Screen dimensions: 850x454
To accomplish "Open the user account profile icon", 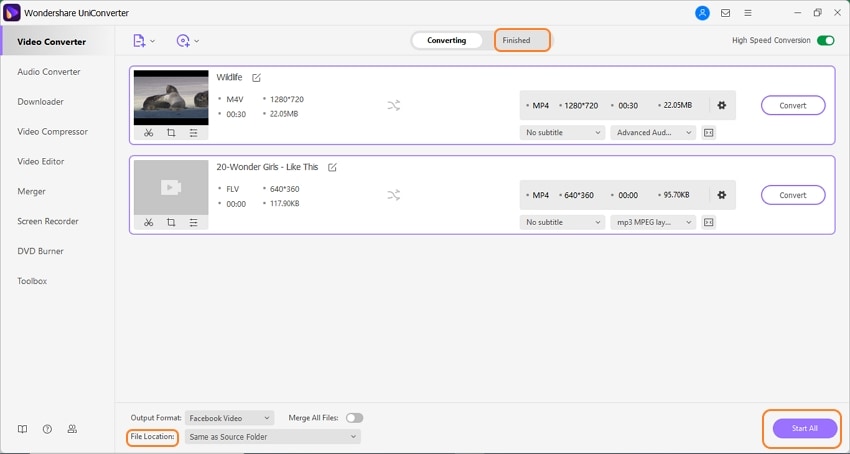I will [x=702, y=13].
